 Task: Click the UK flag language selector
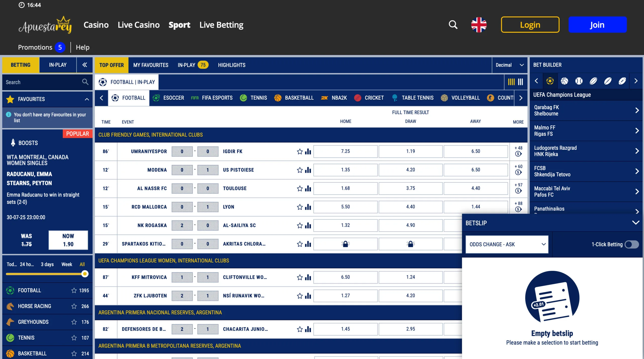tap(479, 25)
